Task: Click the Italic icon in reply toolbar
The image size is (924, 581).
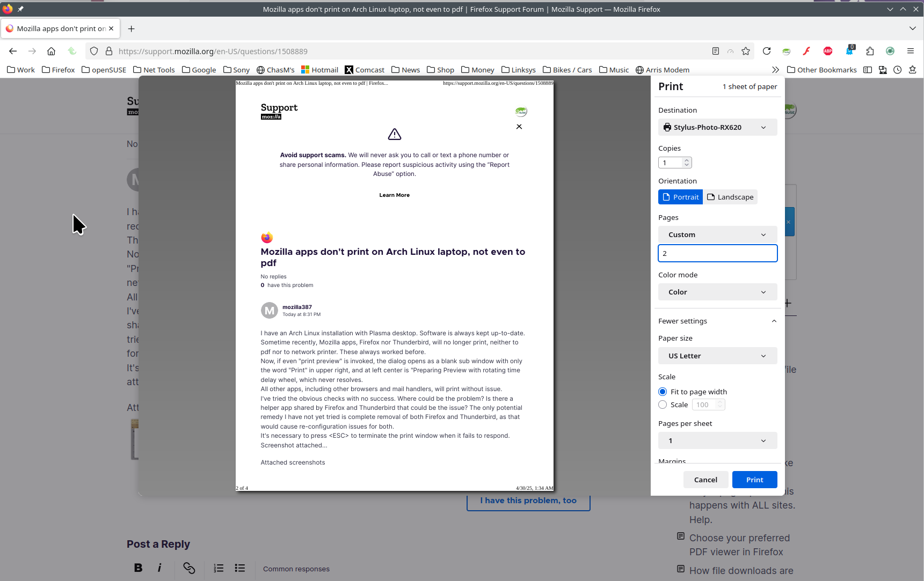Action: (x=159, y=568)
